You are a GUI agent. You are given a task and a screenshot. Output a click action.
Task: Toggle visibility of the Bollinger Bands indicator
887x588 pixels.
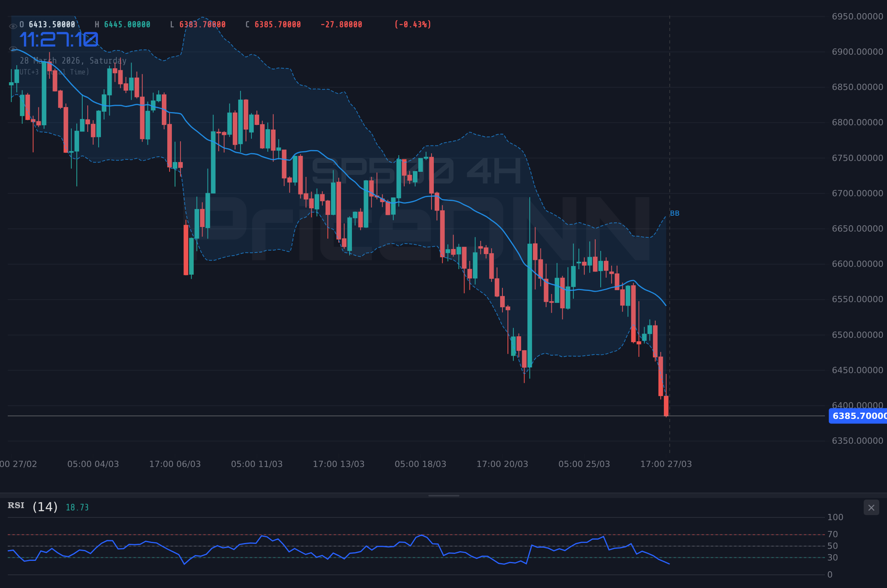click(x=13, y=49)
